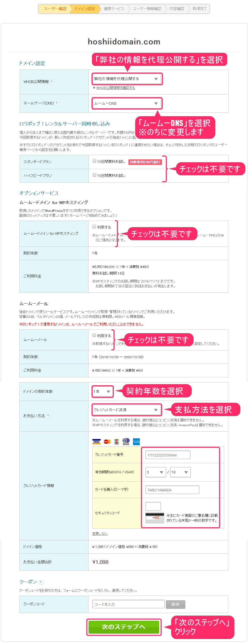Click the MasterCard logo

tap(107, 441)
